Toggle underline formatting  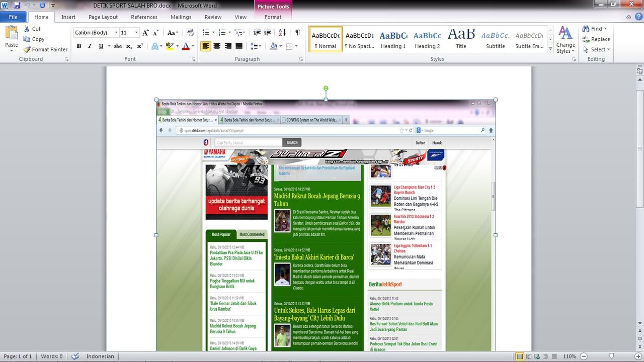coord(101,46)
